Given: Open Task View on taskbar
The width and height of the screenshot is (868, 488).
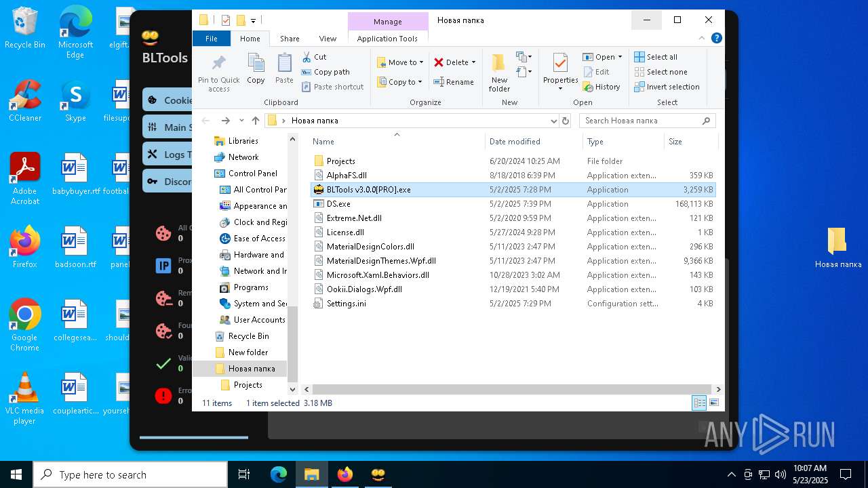Looking at the screenshot, I should pos(244,474).
